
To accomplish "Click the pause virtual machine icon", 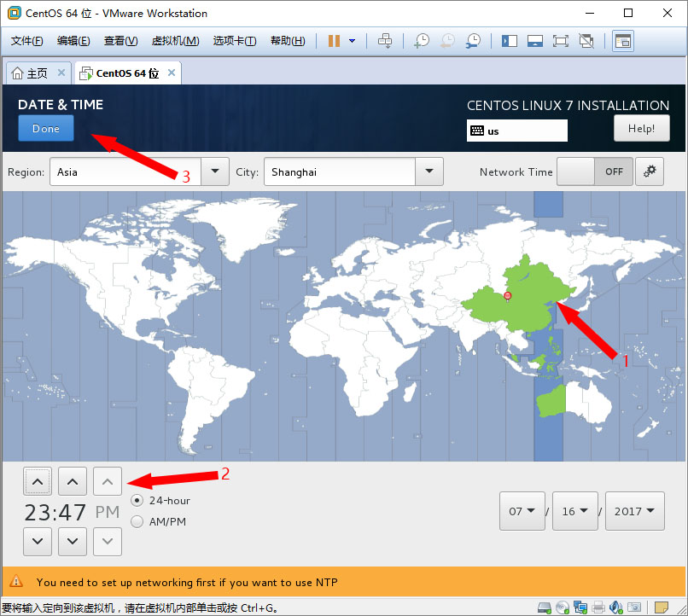I will (x=334, y=41).
